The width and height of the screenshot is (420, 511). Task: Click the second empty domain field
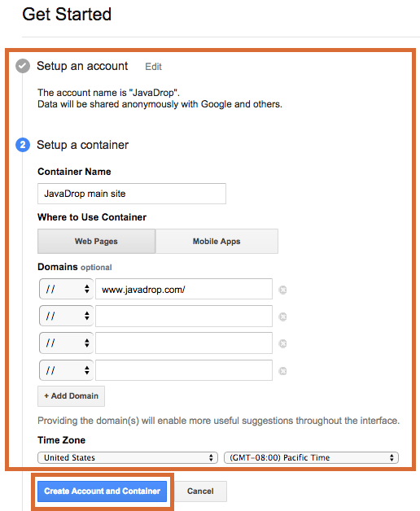click(184, 316)
